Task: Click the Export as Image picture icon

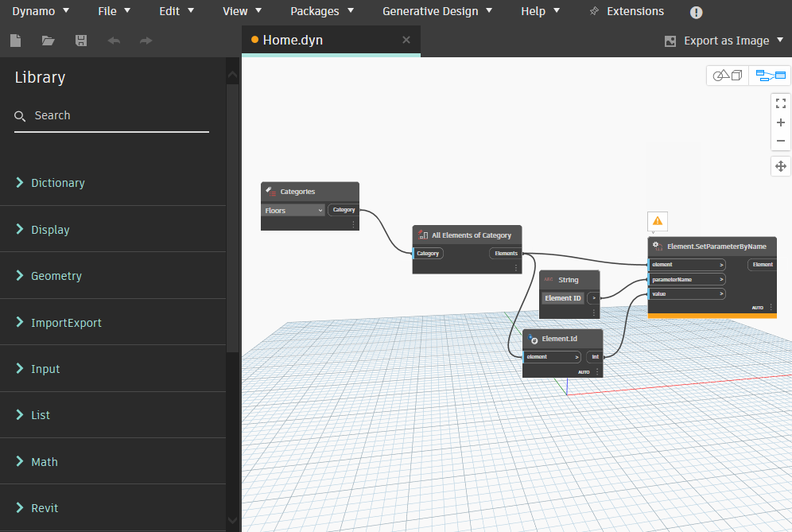Action: click(x=670, y=41)
